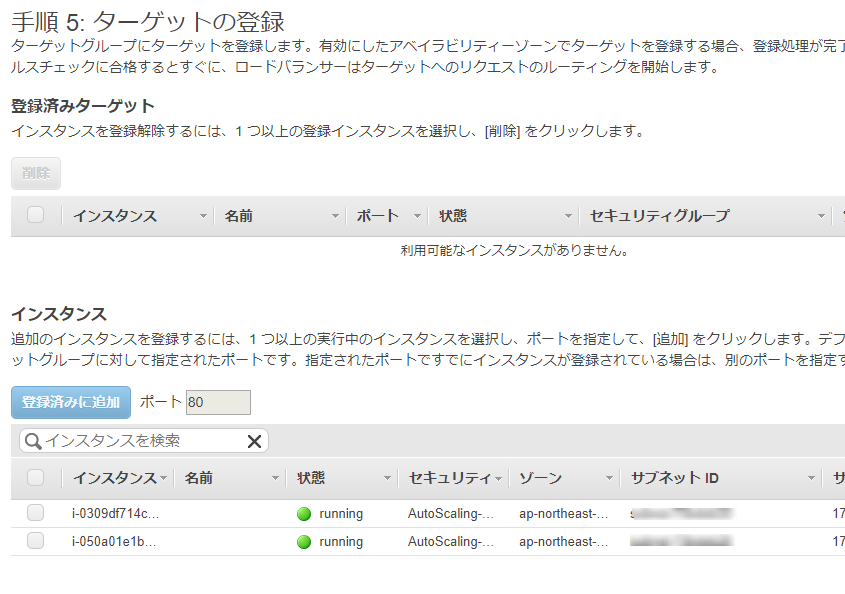Screen dimensions: 845x594
Task: Open the セキュリティグループ column dropdown arrow
Action: 822,216
